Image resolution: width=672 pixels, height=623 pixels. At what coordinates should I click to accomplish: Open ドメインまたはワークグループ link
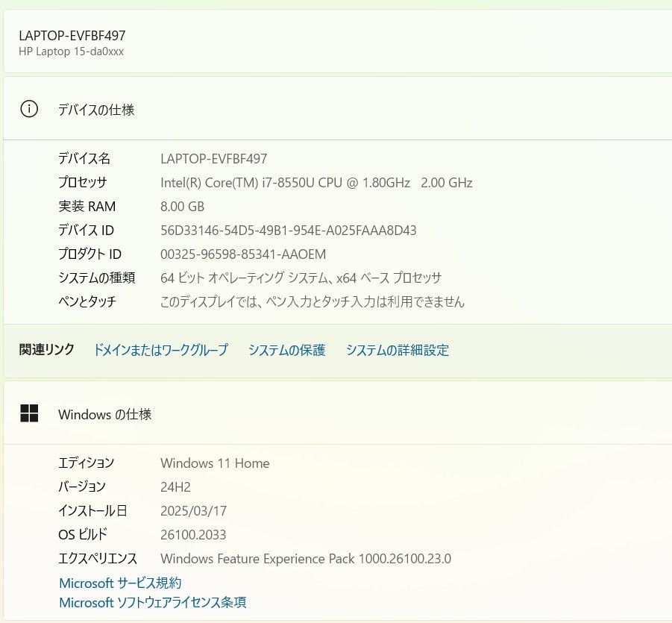(160, 350)
